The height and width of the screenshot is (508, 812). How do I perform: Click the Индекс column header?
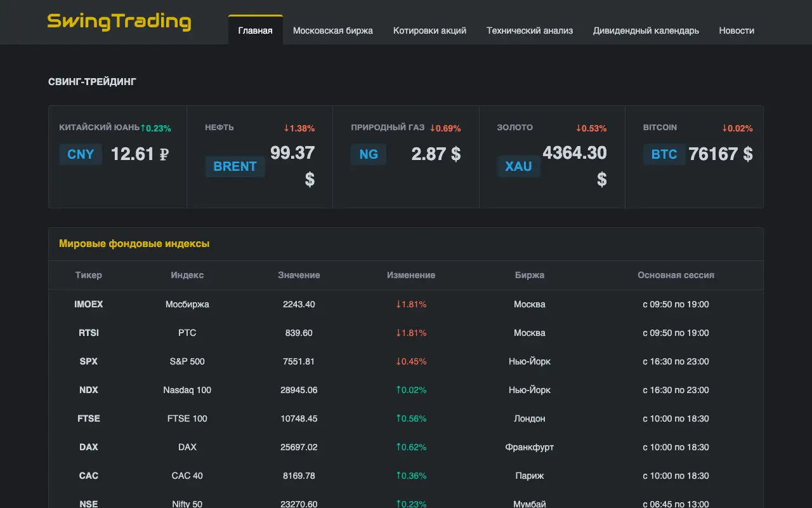coord(187,276)
